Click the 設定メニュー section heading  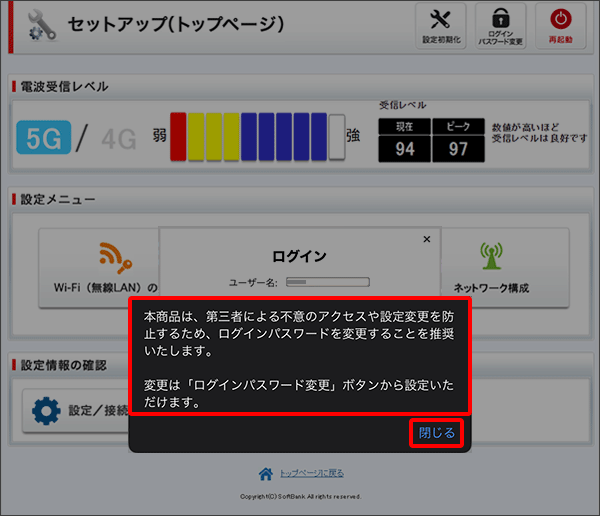pos(57,199)
